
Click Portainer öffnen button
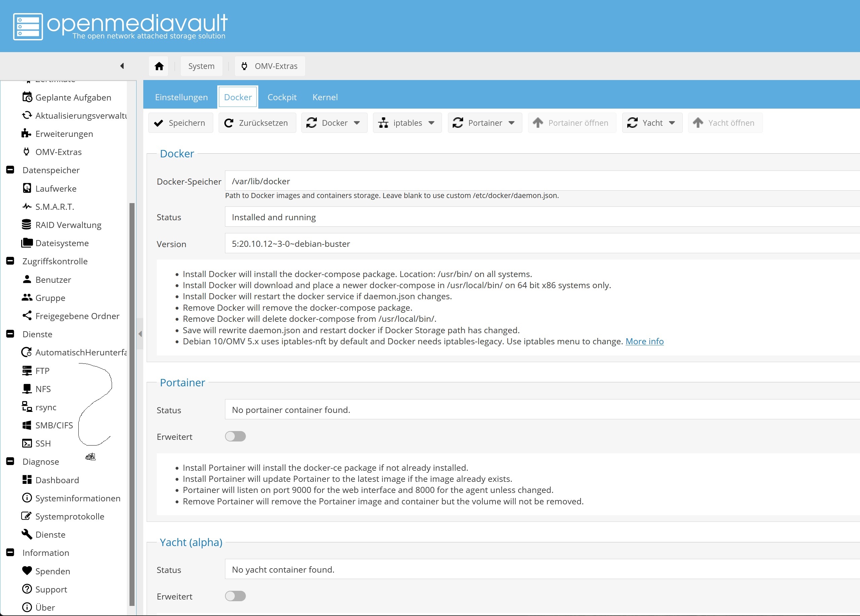pyautogui.click(x=572, y=123)
